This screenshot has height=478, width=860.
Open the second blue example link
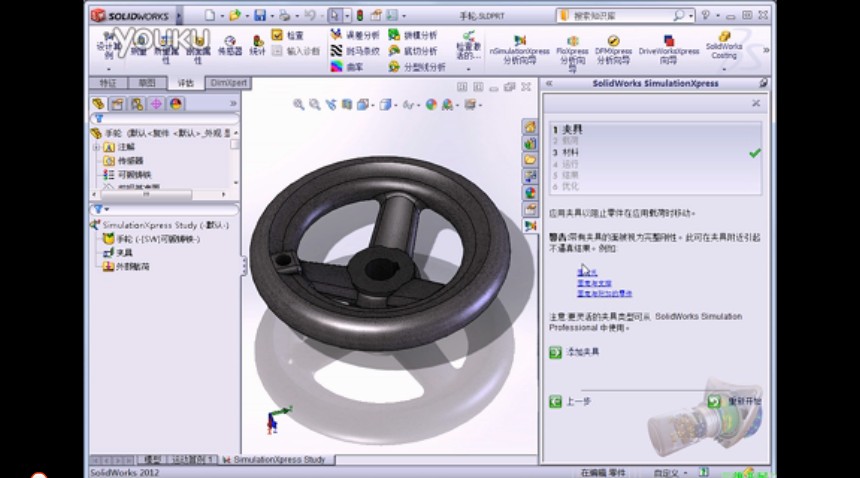[594, 283]
